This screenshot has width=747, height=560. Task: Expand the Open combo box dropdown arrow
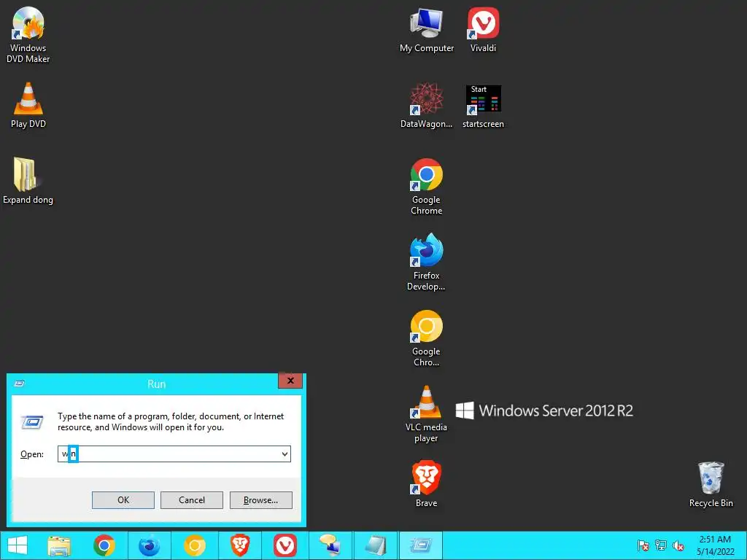point(285,454)
